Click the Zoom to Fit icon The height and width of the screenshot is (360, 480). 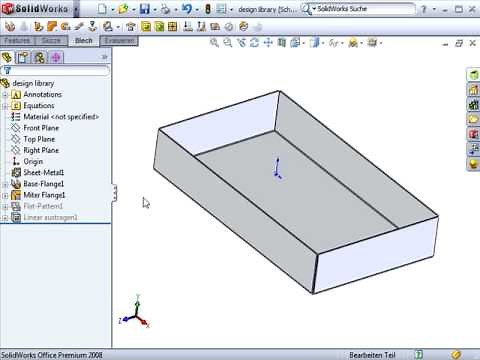coord(214,43)
